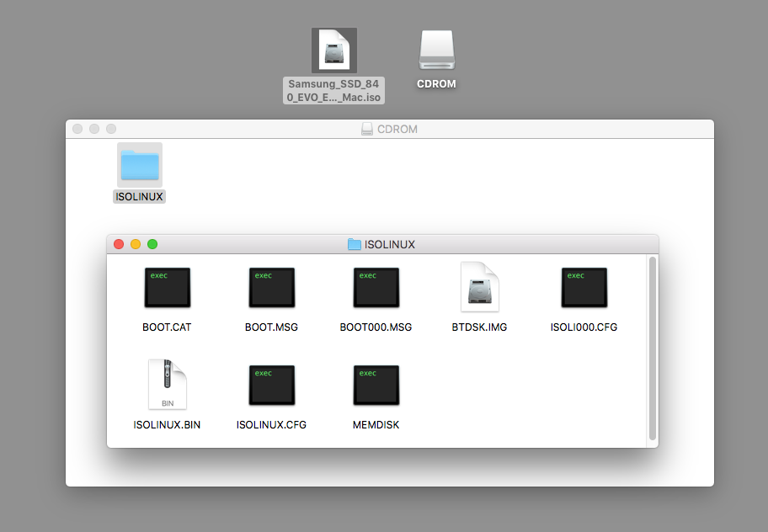Click the MEMDISK filename text
The height and width of the screenshot is (532, 768).
[x=376, y=425]
